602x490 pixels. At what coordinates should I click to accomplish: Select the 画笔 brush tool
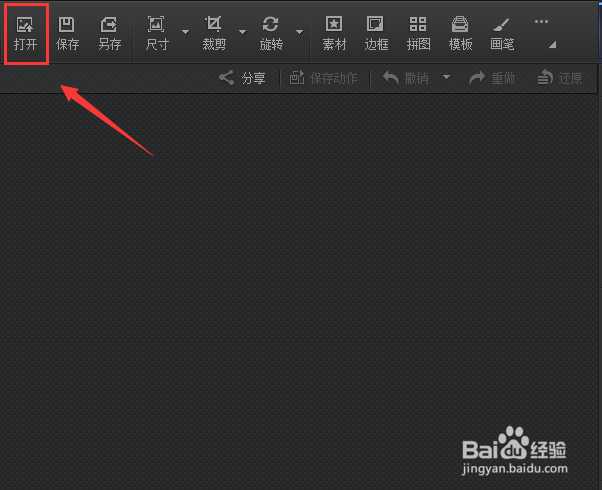point(502,34)
